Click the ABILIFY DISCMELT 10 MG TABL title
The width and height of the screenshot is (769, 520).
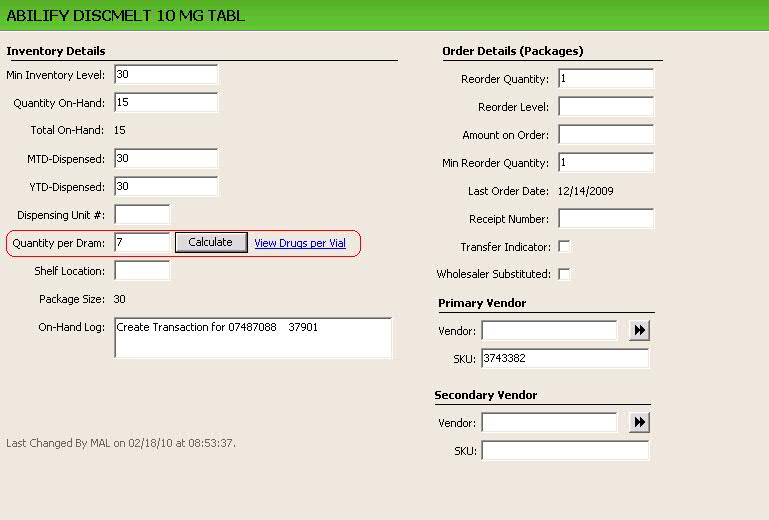pyautogui.click(x=126, y=15)
